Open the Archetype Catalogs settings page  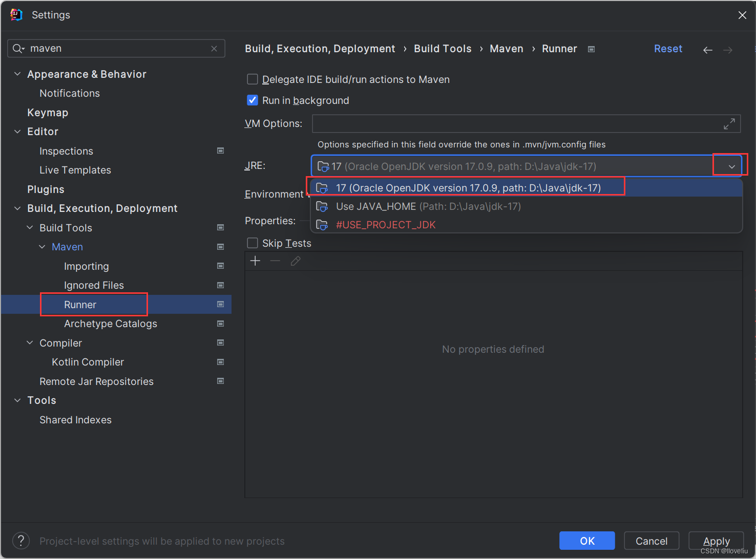(110, 324)
